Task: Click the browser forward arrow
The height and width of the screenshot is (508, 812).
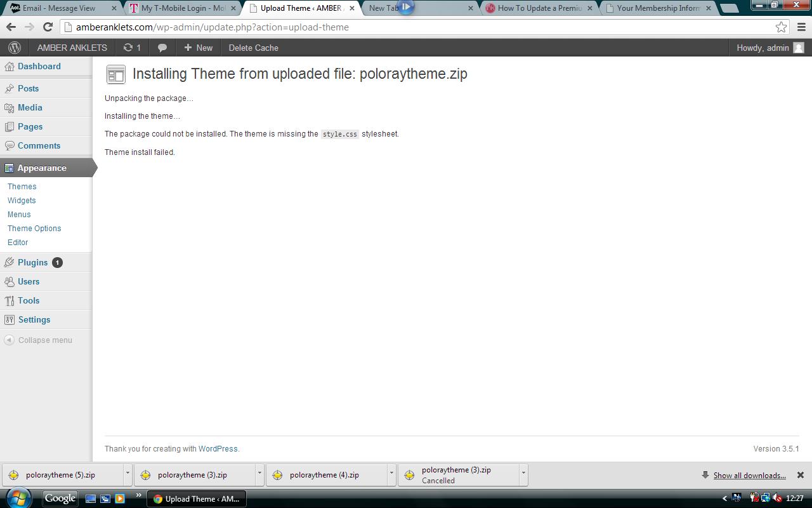Action: pyautogui.click(x=29, y=27)
